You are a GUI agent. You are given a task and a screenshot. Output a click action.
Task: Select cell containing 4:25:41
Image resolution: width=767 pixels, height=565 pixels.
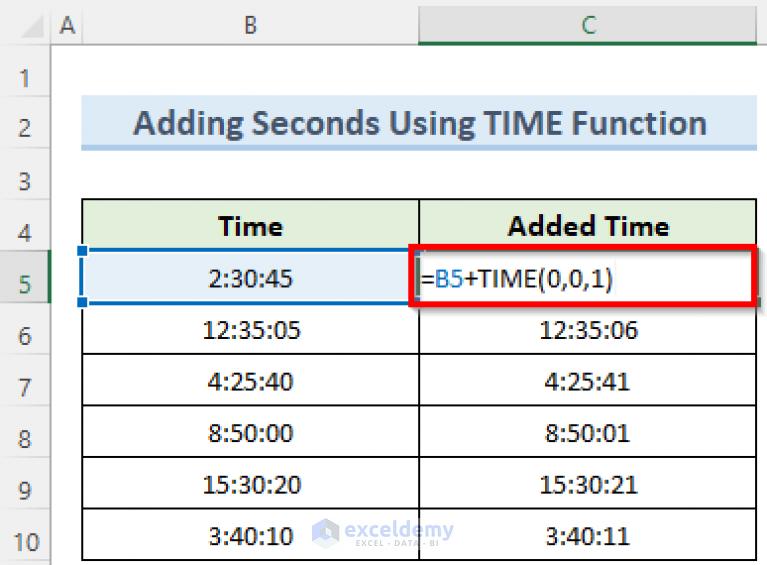pos(588,382)
